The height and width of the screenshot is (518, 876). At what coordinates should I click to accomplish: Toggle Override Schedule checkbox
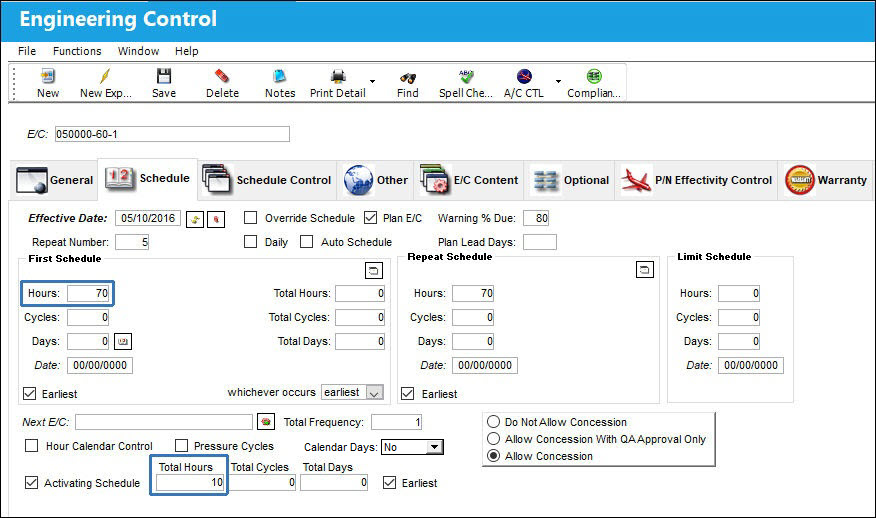pos(251,217)
